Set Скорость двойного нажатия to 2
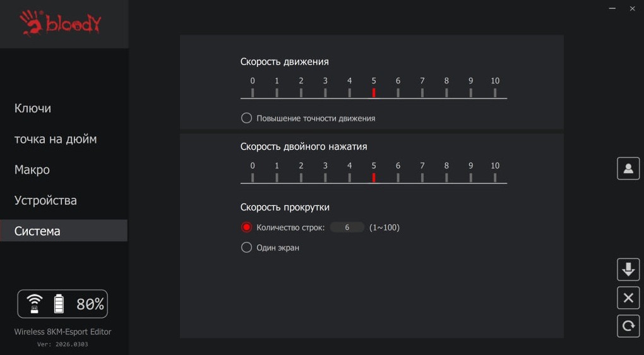Viewport: 644px width, 355px height. 301,177
